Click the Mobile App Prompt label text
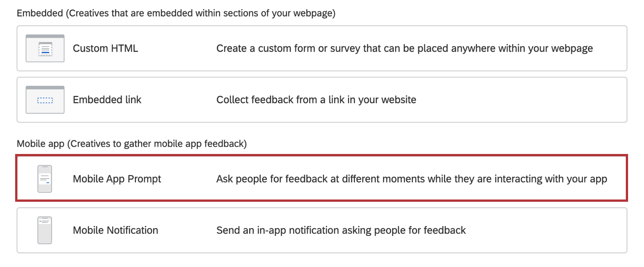Viewport: 644px width, 267px height. tap(117, 179)
